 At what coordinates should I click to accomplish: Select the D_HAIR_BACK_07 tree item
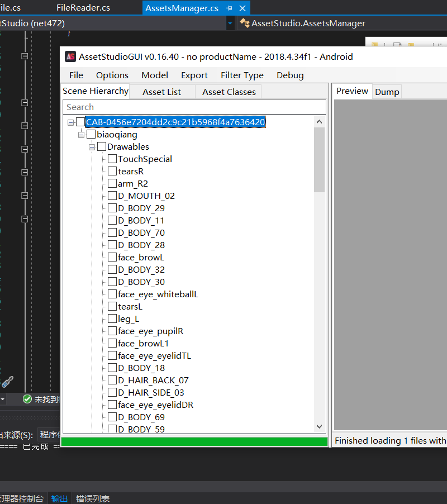coord(153,381)
